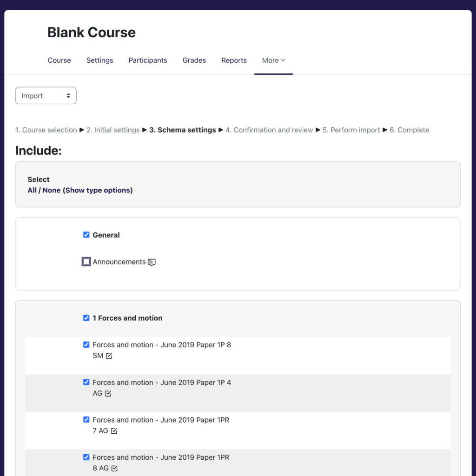The width and height of the screenshot is (476, 476).
Task: Open the Import dropdown selector
Action: coord(46,95)
